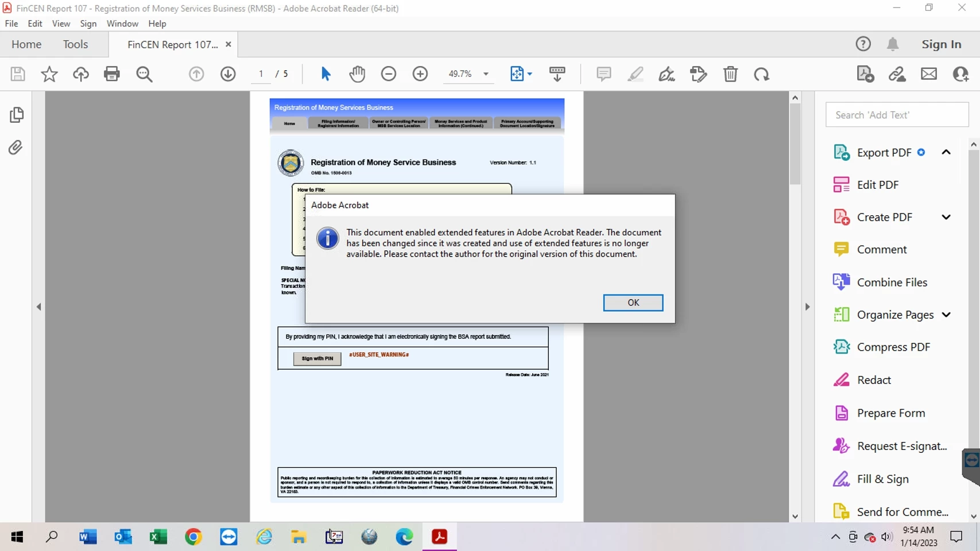Open the Help menu

click(157, 24)
